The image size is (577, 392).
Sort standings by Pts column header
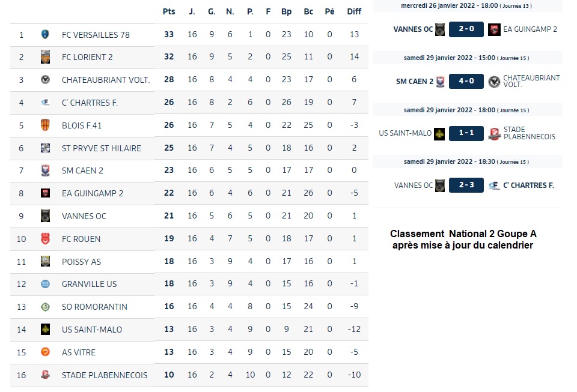(169, 11)
